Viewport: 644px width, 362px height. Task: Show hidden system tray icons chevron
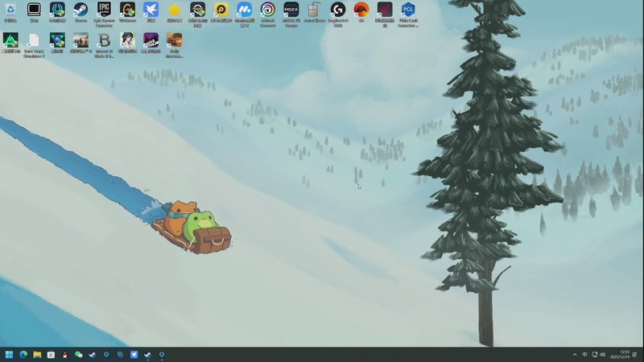(575, 355)
